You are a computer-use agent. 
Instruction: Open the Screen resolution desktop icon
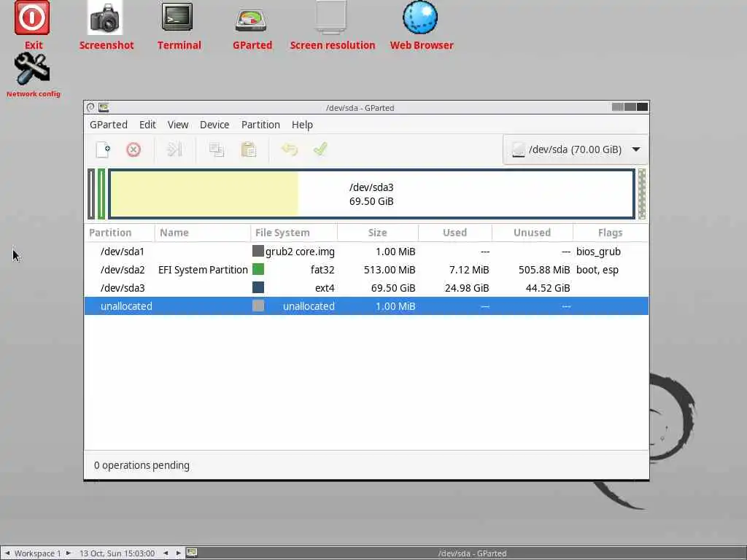(330, 17)
